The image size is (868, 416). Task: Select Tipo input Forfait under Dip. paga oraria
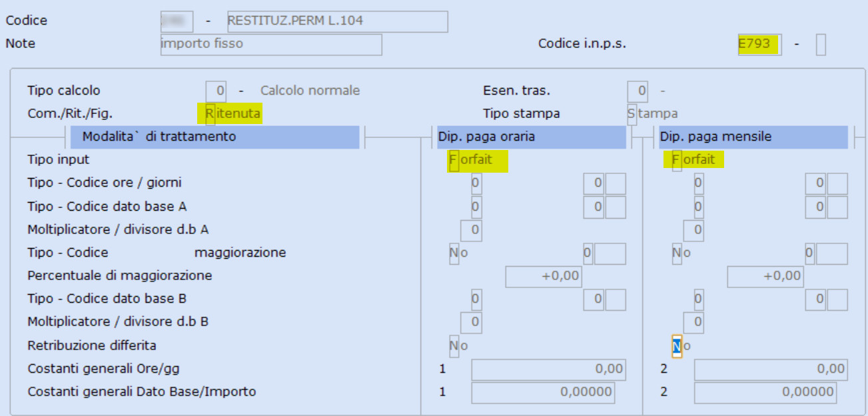[454, 161]
